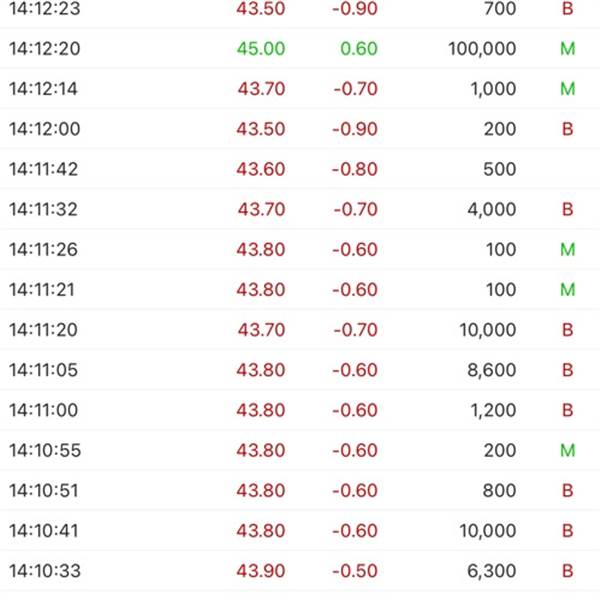The width and height of the screenshot is (600, 600).
Task: Click the green 0.60 change value
Action: coord(359,49)
